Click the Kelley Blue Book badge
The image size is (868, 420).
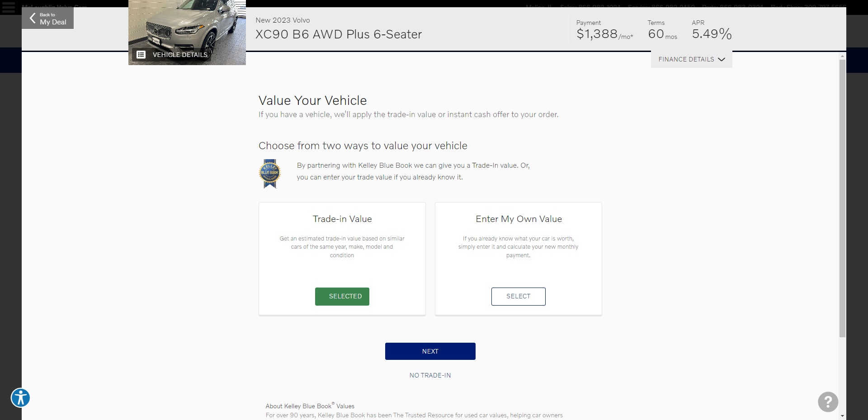[270, 174]
